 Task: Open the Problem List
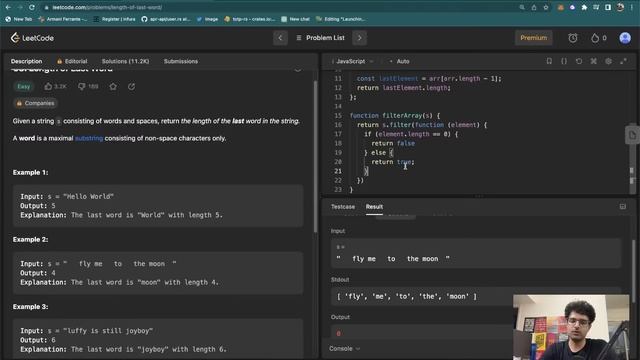pyautogui.click(x=320, y=38)
